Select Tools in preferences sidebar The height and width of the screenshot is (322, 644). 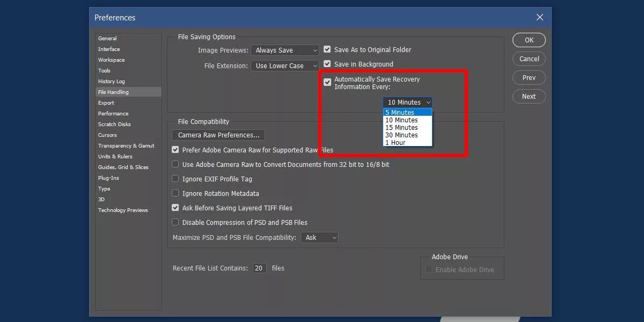click(128, 71)
